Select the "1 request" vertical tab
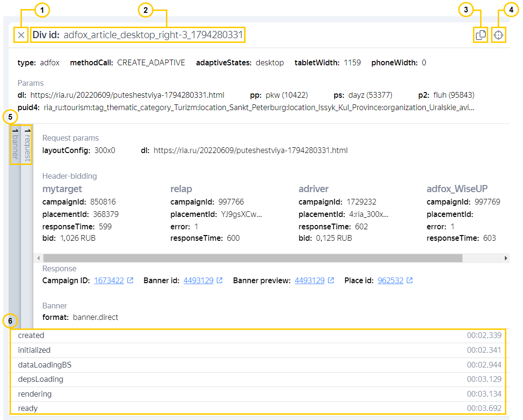 (27, 143)
